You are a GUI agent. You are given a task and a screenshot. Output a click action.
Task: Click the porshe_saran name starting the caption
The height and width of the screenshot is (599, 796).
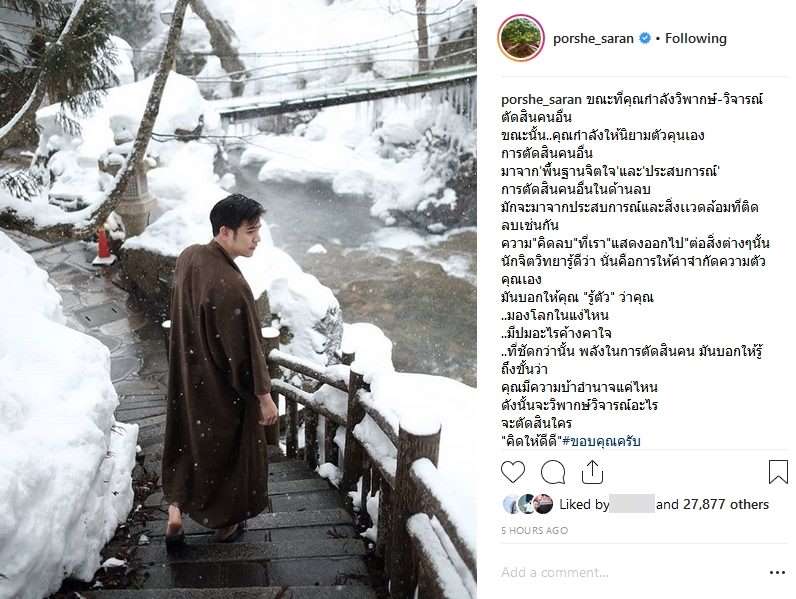(x=541, y=99)
